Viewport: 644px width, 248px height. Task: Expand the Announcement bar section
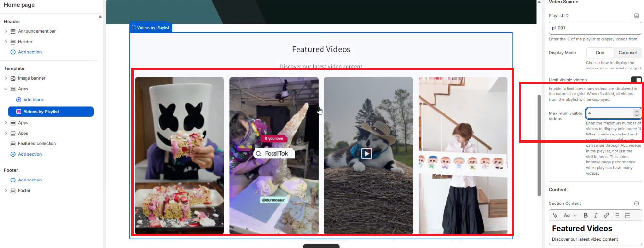click(6, 31)
